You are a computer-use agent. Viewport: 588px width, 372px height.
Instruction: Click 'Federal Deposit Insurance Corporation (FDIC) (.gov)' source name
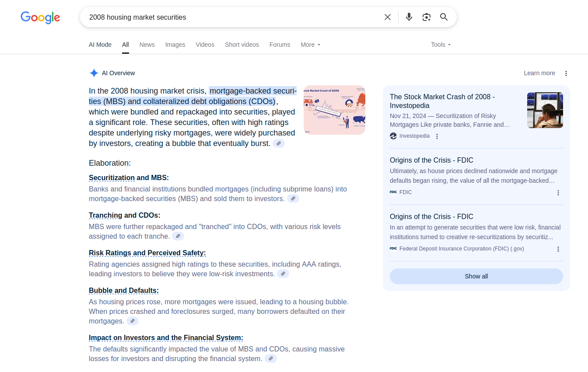coord(462,249)
